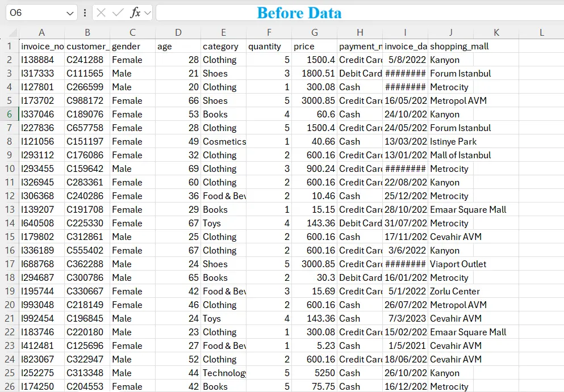Image resolution: width=564 pixels, height=392 pixels.
Task: Select the 'gender' header cell
Action: (132, 47)
